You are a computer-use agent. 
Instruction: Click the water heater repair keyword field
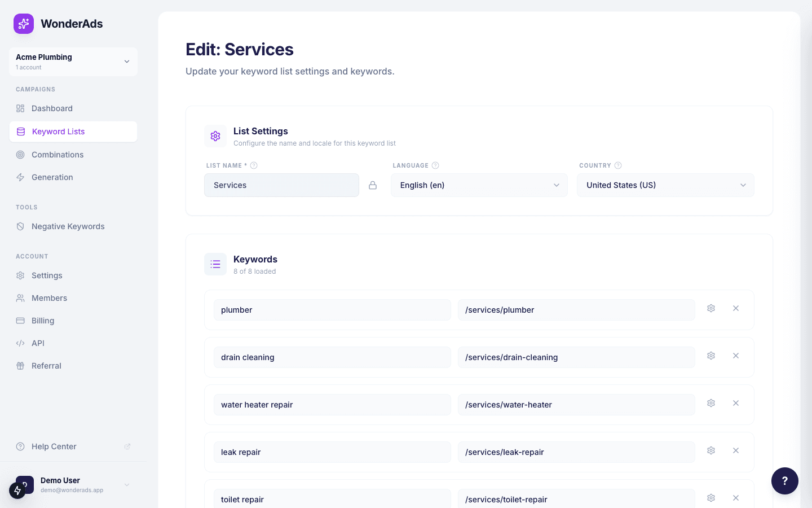(332, 404)
